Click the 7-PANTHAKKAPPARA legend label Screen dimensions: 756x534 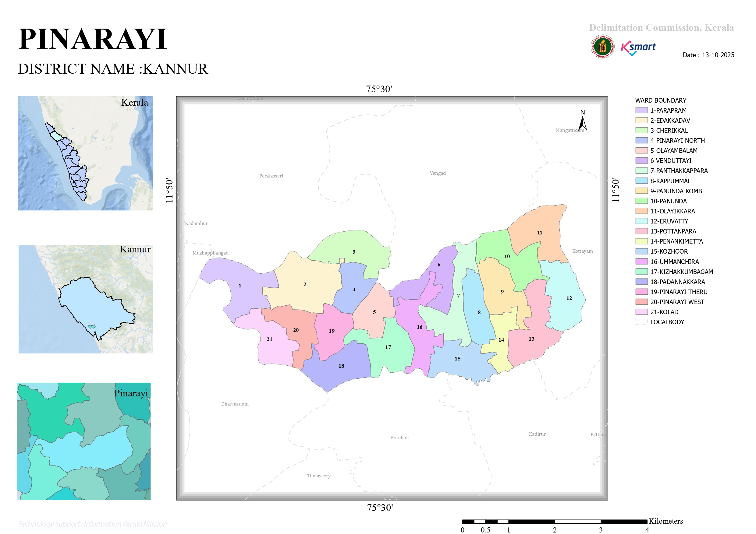[x=679, y=171]
